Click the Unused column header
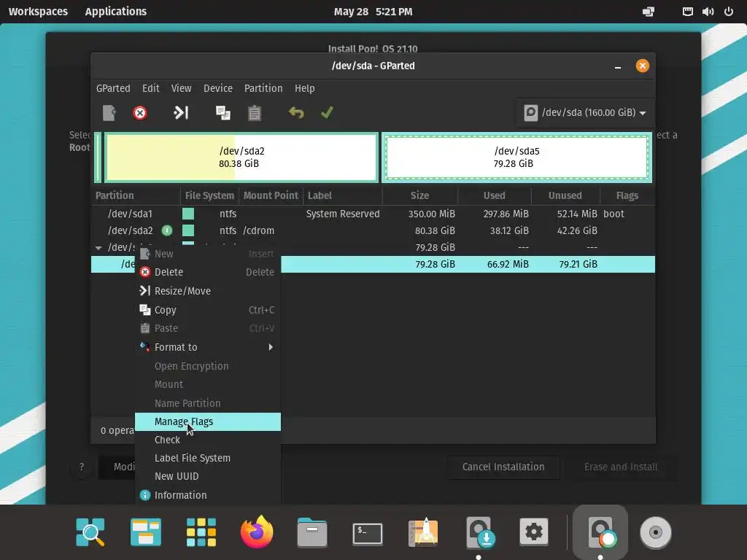Screen dimensions: 747x560 [565, 195]
